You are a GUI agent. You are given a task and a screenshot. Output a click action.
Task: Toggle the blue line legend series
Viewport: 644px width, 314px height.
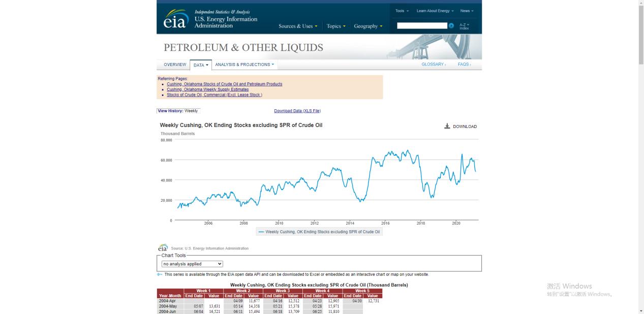coord(319,232)
